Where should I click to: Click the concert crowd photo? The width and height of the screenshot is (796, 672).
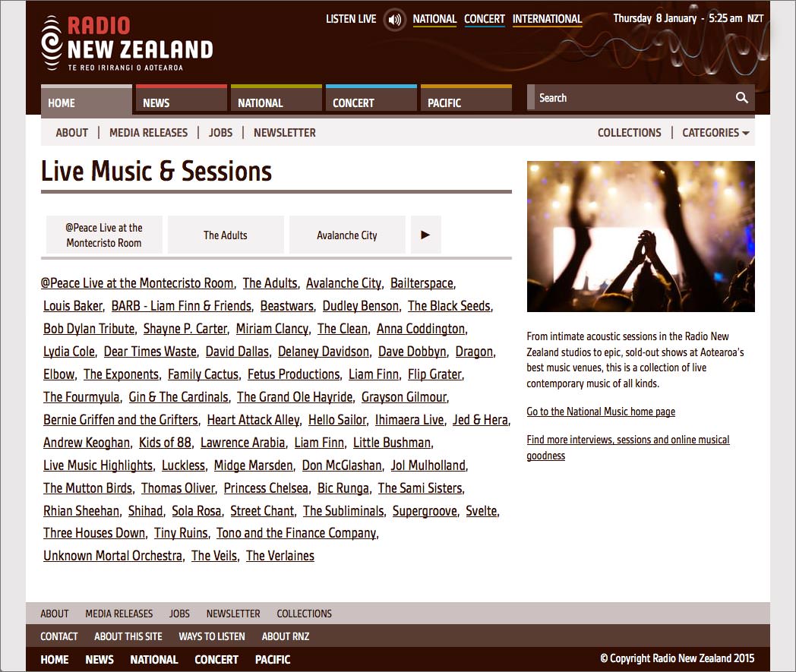pos(640,236)
